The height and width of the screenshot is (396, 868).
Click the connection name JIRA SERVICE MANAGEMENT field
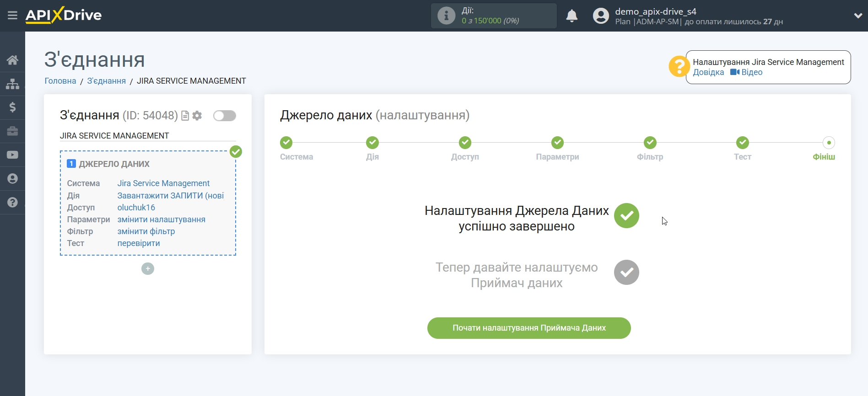pyautogui.click(x=148, y=136)
